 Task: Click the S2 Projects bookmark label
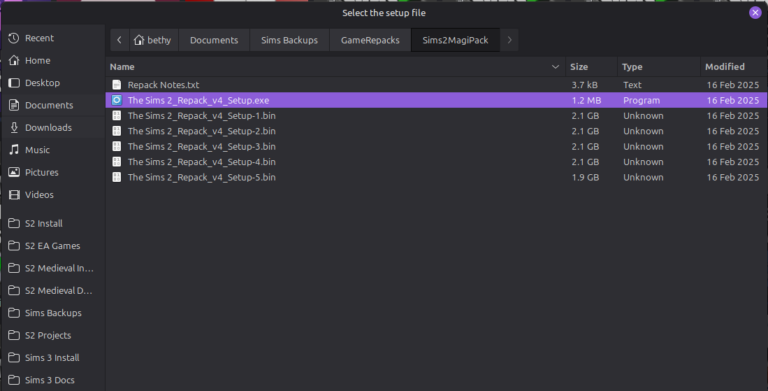pyautogui.click(x=48, y=335)
